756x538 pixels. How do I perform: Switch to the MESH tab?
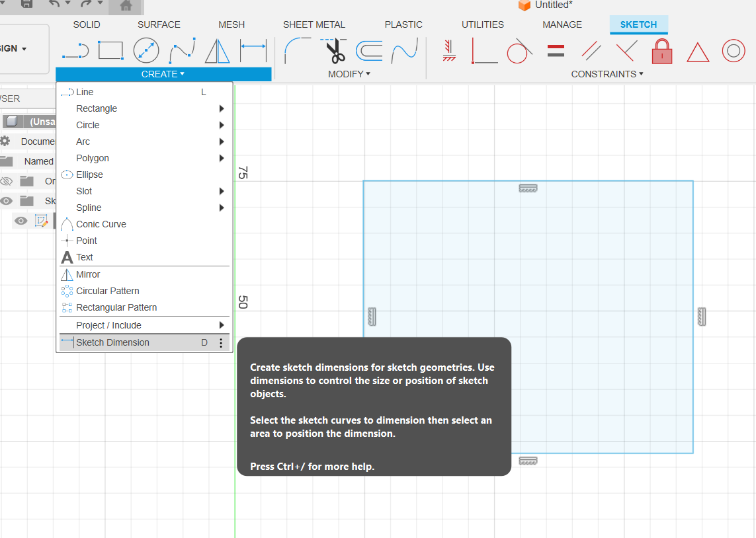[x=231, y=24]
